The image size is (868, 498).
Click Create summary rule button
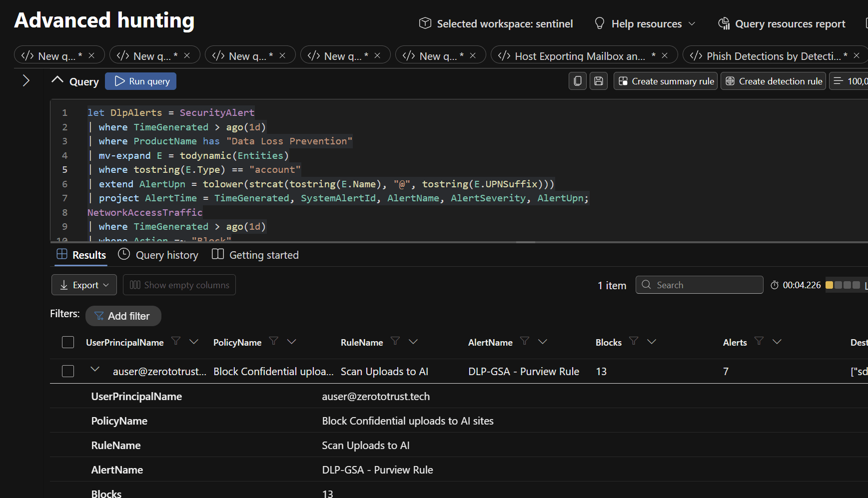click(666, 81)
